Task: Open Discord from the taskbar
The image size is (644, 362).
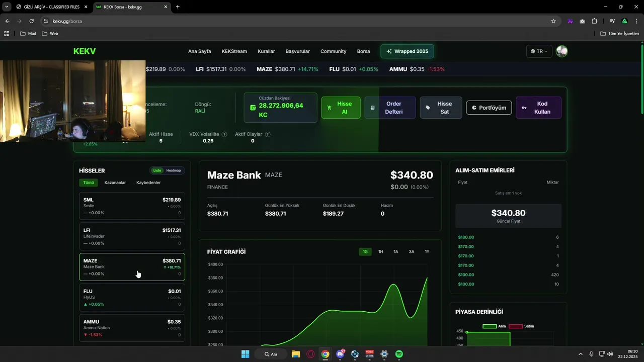Action: [340, 354]
